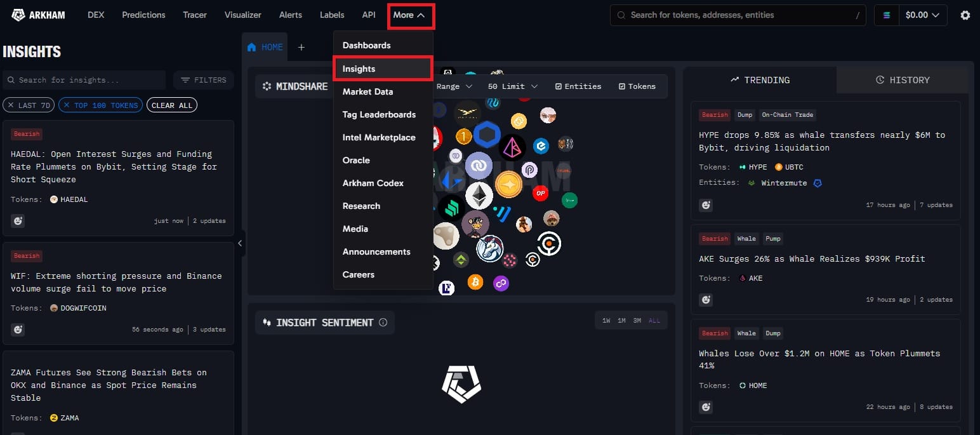
Task: Select the gold star coin bubble
Action: point(508,184)
